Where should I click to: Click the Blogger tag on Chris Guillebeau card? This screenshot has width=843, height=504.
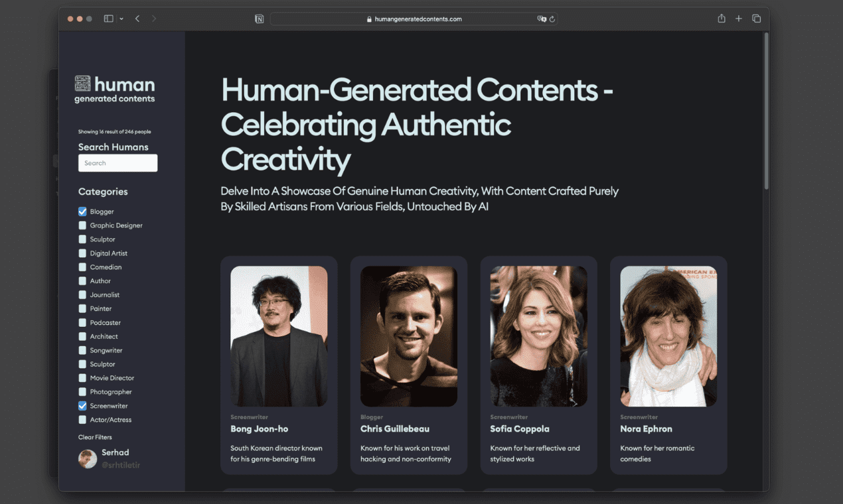[372, 417]
